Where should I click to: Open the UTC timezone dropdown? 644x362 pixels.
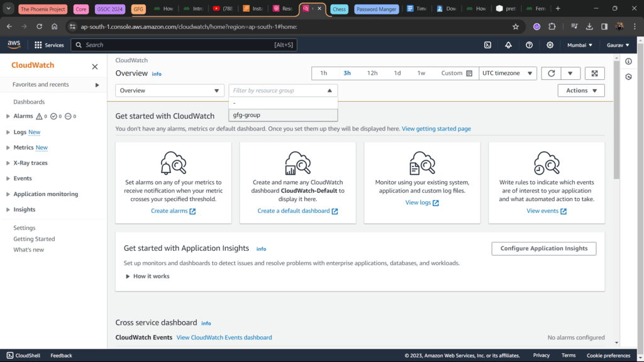click(x=508, y=73)
